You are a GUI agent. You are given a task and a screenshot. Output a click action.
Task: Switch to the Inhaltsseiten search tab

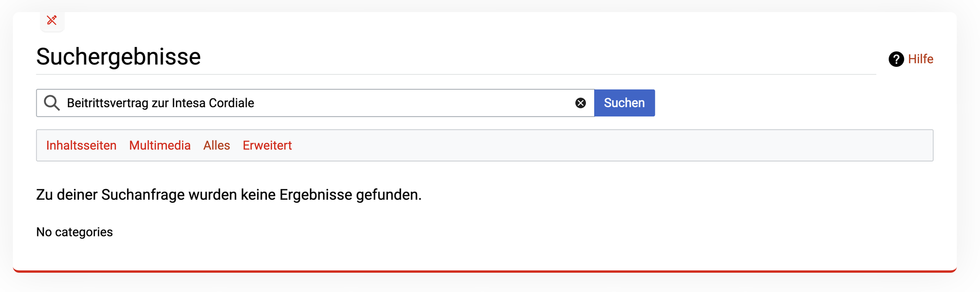[x=81, y=146]
